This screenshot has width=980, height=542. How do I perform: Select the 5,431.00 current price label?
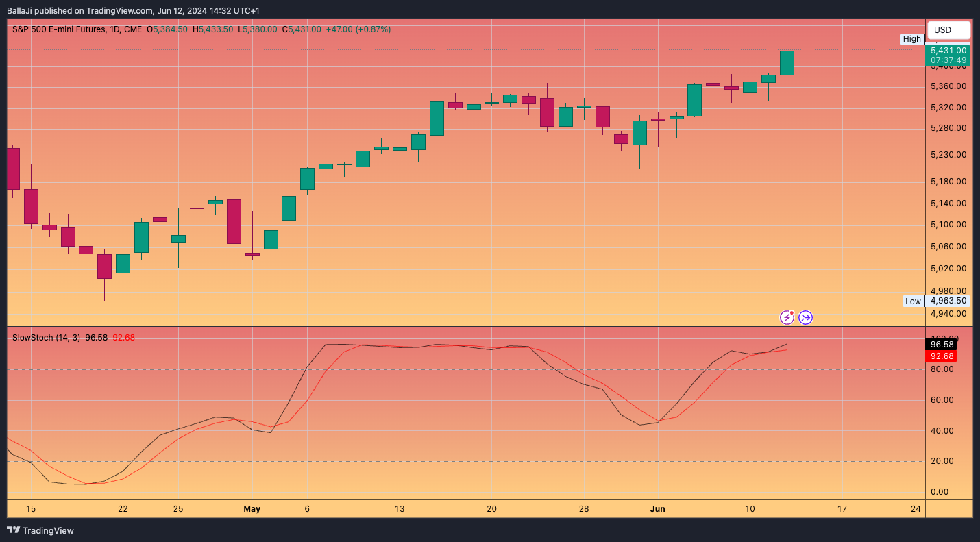point(948,50)
